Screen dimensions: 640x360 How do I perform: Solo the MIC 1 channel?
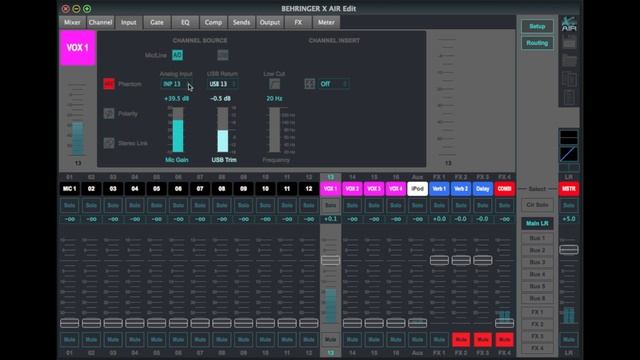coord(69,205)
